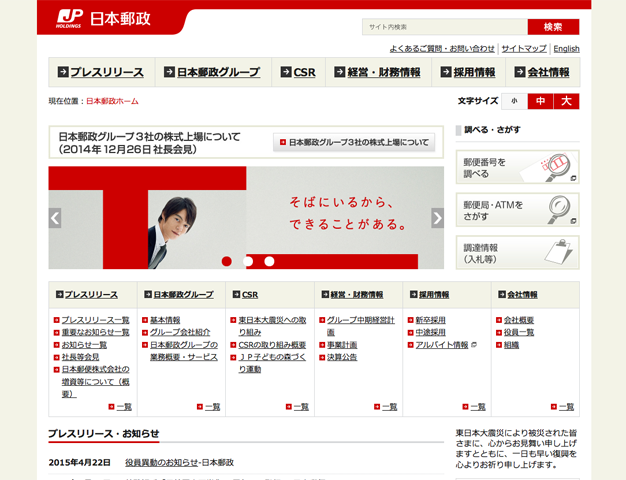
Task: Set text size to large 大
Action: [567, 101]
